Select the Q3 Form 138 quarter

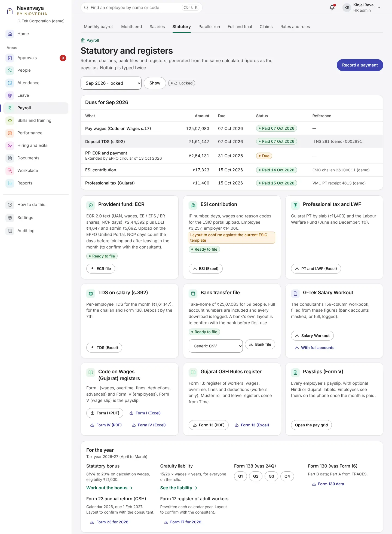pyautogui.click(x=271, y=476)
